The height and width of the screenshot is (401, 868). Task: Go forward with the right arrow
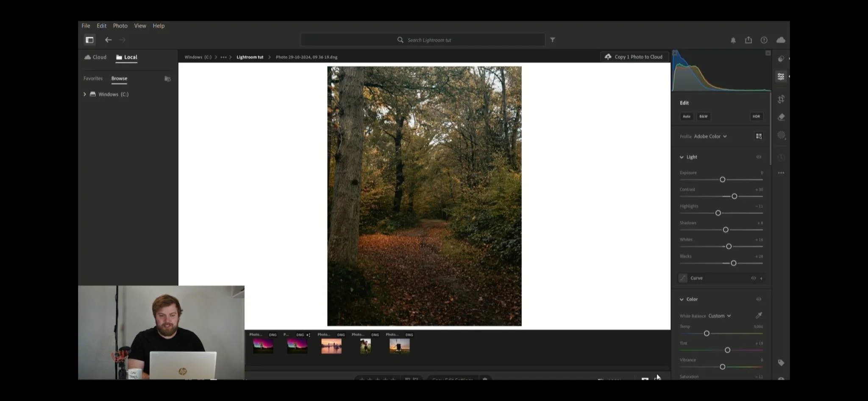[122, 40]
